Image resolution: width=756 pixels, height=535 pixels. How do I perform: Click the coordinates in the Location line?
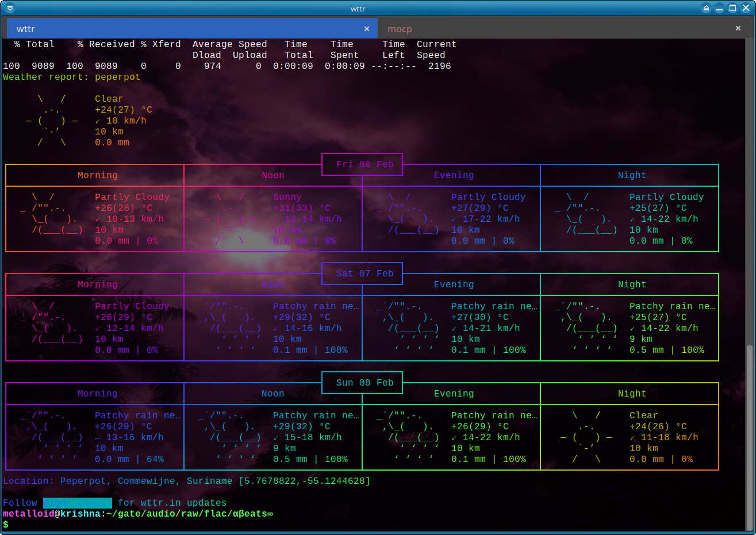305,481
